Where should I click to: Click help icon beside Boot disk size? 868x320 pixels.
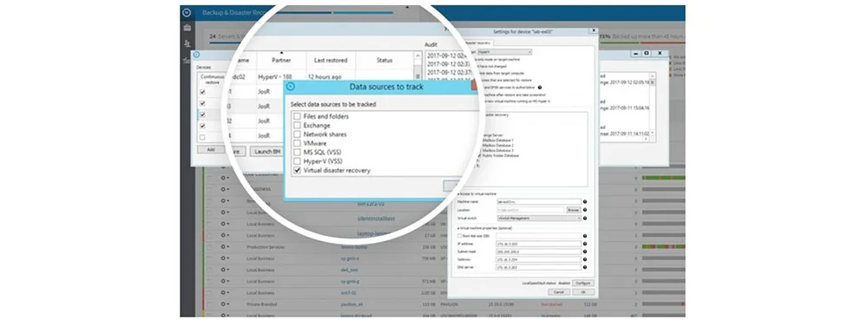pyautogui.click(x=585, y=236)
